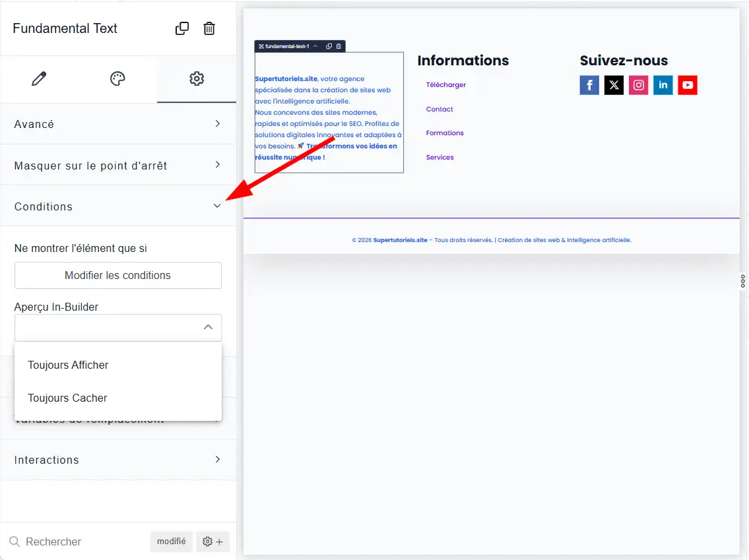749x560 pixels.
Task: Expand Masquer sur le point d'arrêt section
Action: click(118, 165)
